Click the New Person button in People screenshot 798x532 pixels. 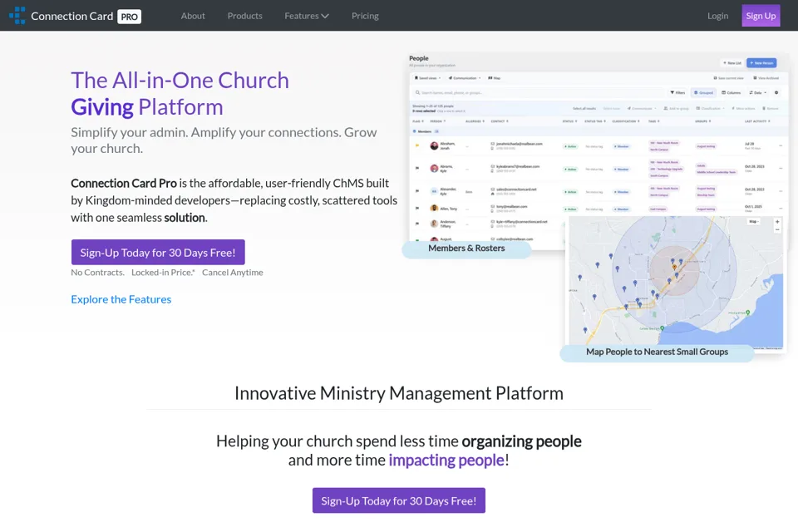coord(761,62)
